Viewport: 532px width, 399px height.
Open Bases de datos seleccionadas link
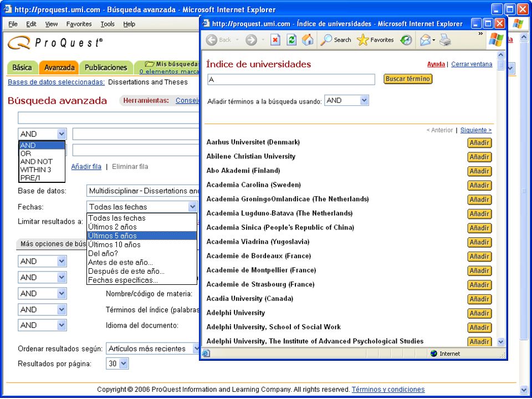pyautogui.click(x=56, y=82)
